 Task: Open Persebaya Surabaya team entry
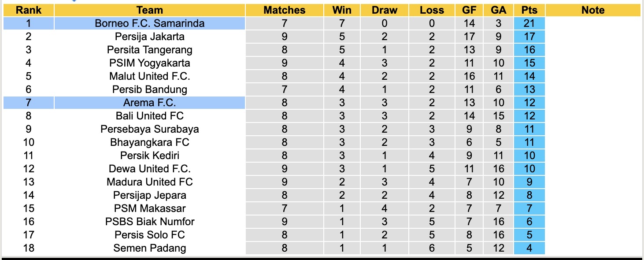tap(150, 129)
